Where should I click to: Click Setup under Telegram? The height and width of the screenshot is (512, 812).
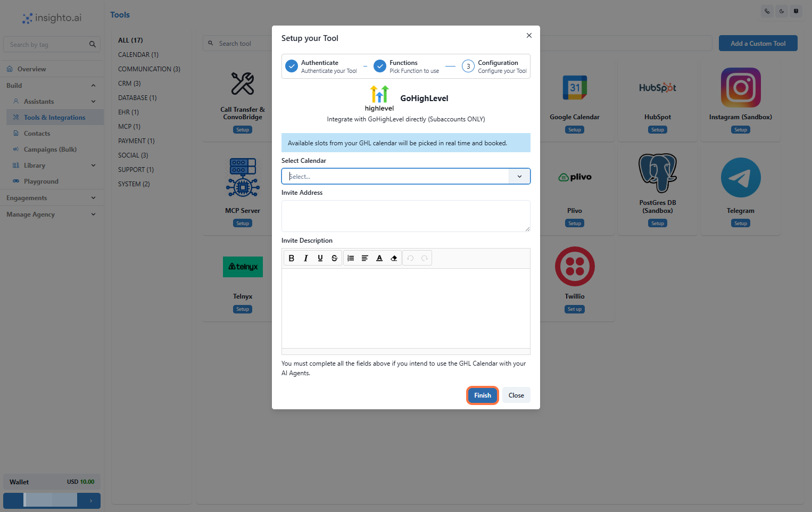(x=741, y=224)
